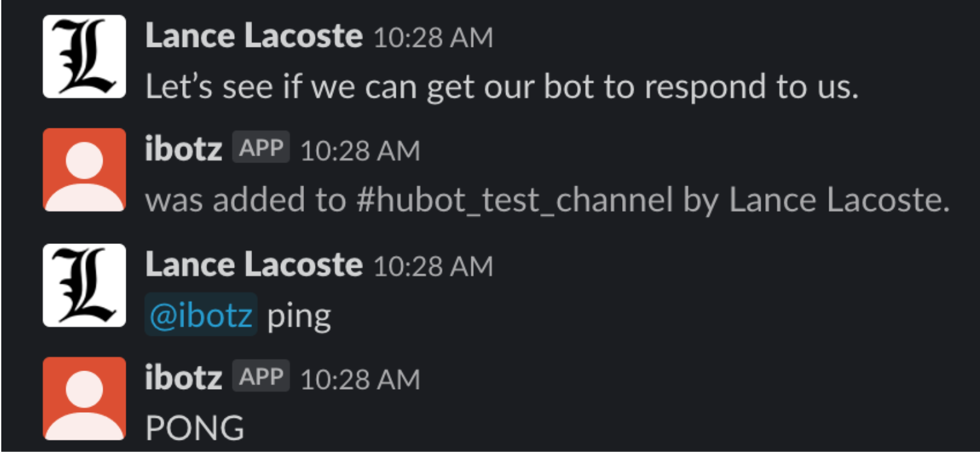Select Lance Lacoste's name above the "@ibotz ping" message
Viewport: 980px width, 452px height.
(254, 265)
